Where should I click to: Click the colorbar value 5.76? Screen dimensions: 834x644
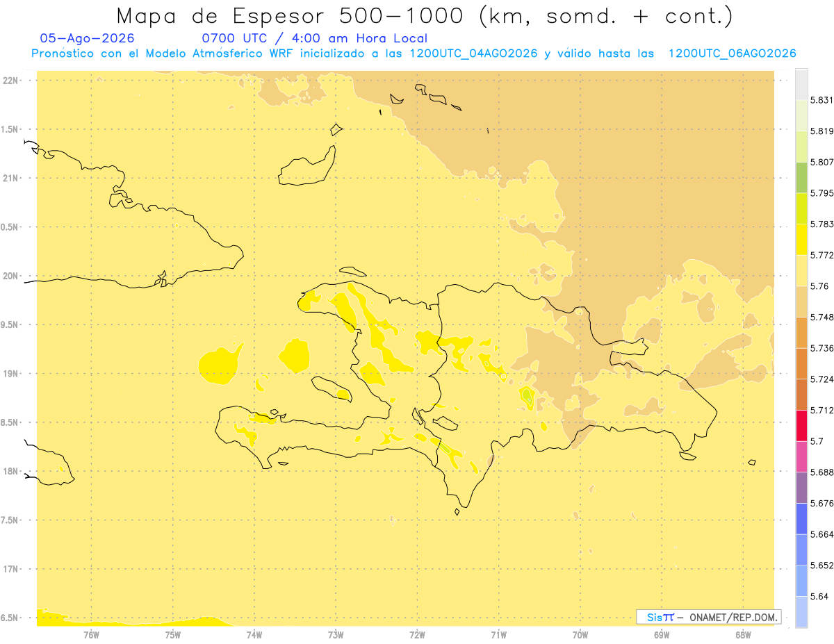[819, 286]
